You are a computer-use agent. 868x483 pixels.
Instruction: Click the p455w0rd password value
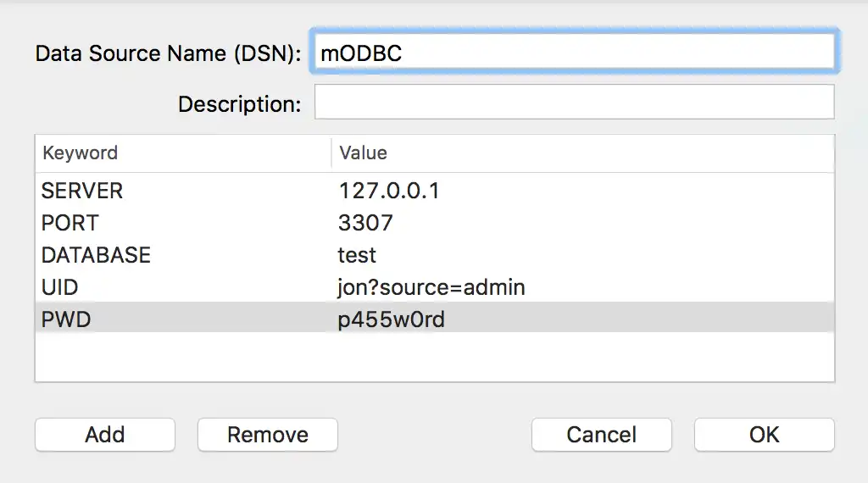tap(391, 319)
